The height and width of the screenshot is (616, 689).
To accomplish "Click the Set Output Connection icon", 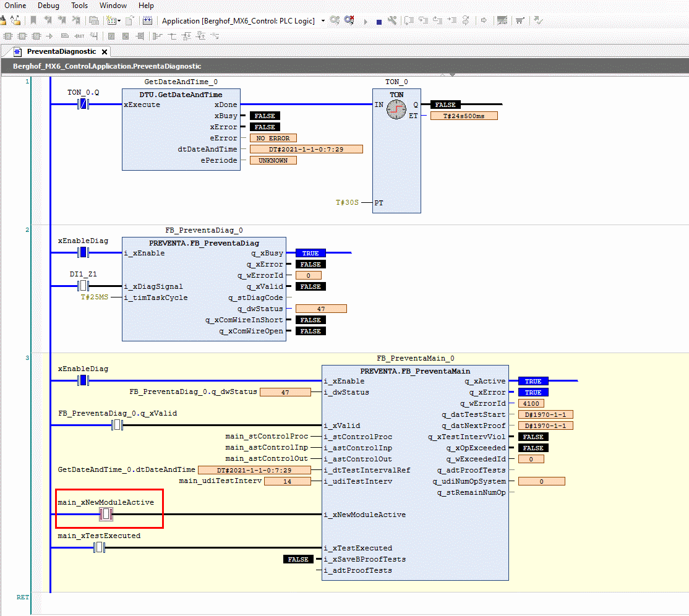I will (157, 36).
